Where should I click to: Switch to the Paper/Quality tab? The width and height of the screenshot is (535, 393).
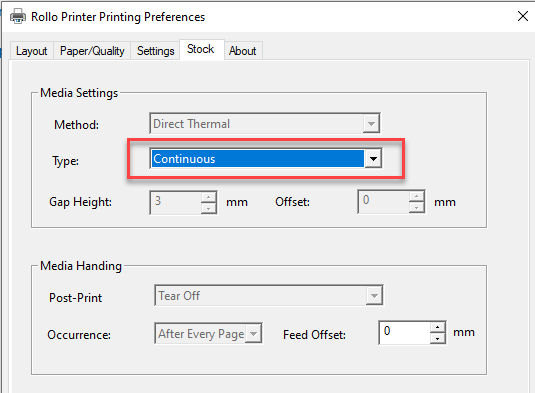(92, 51)
